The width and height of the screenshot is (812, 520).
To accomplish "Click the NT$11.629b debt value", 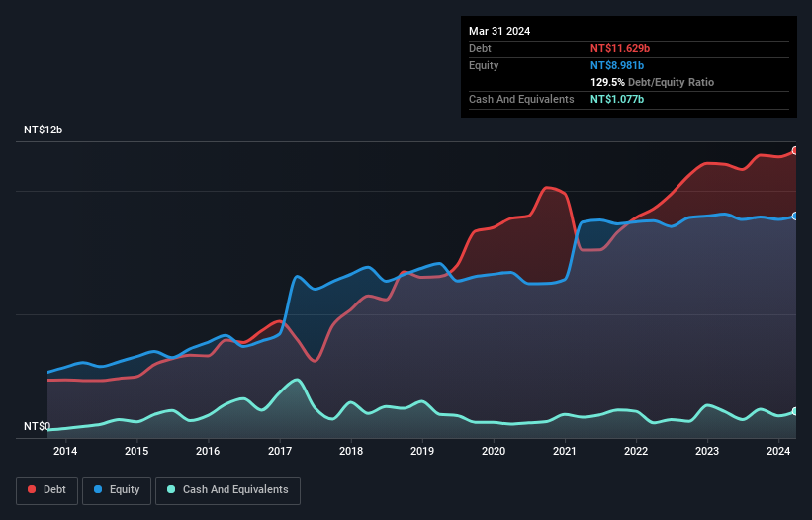I will click(x=620, y=48).
